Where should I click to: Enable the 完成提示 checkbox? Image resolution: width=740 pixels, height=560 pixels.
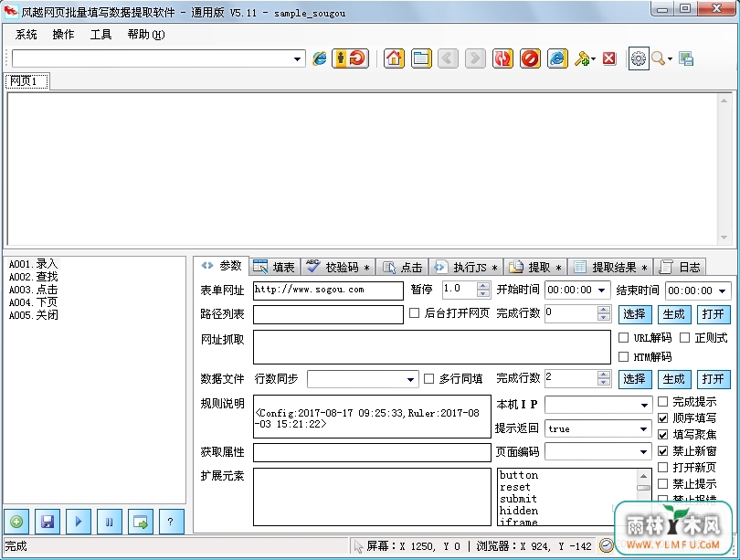coord(663,401)
